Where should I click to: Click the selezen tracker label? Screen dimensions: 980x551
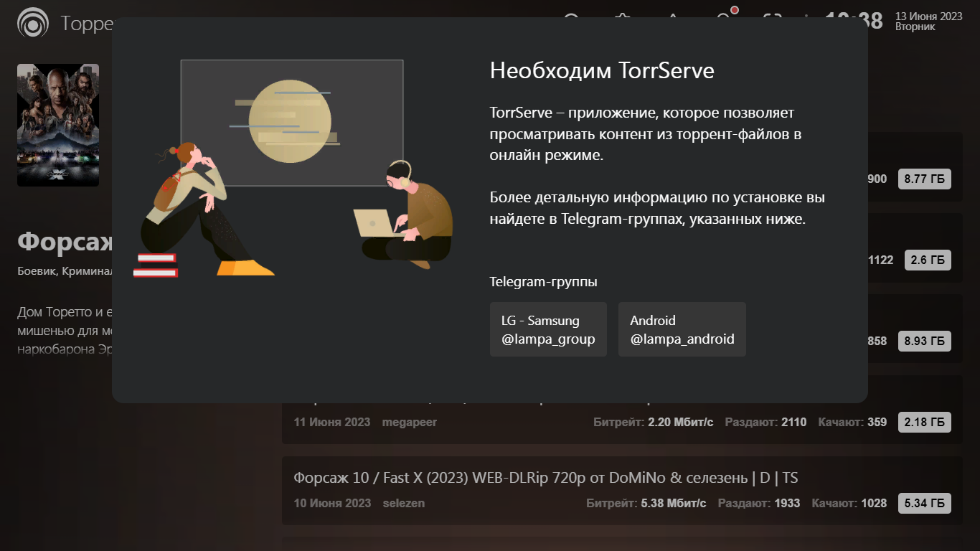(404, 503)
